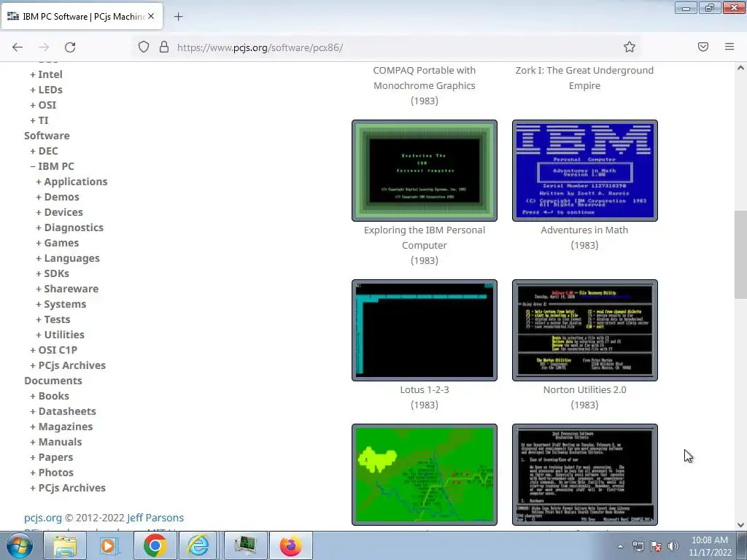Launch Internet Explorer from the taskbar

198,545
